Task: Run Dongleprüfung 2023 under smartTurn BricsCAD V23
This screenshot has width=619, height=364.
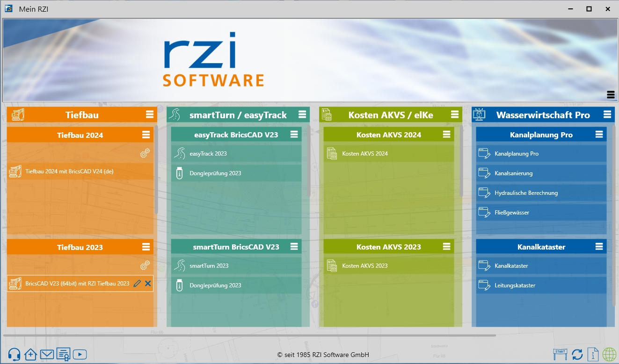Action: [236, 285]
